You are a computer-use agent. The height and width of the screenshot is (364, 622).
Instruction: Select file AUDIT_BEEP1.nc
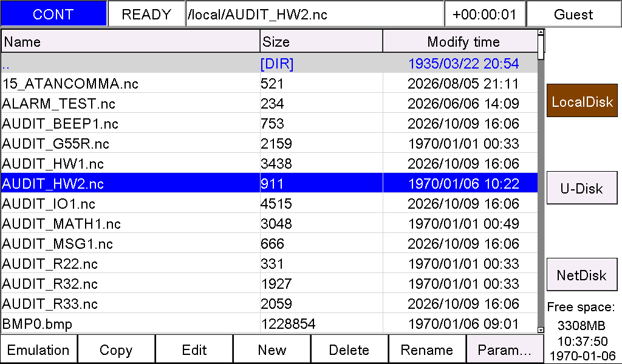(269, 123)
